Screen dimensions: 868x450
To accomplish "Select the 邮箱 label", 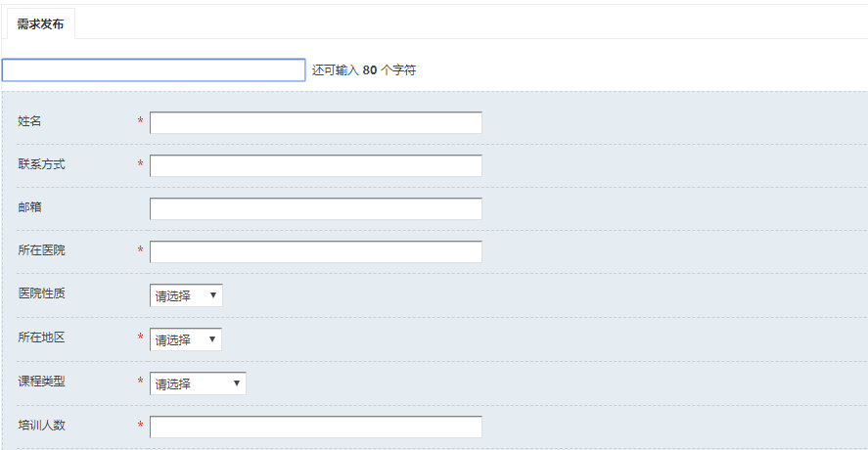I will tap(29, 207).
